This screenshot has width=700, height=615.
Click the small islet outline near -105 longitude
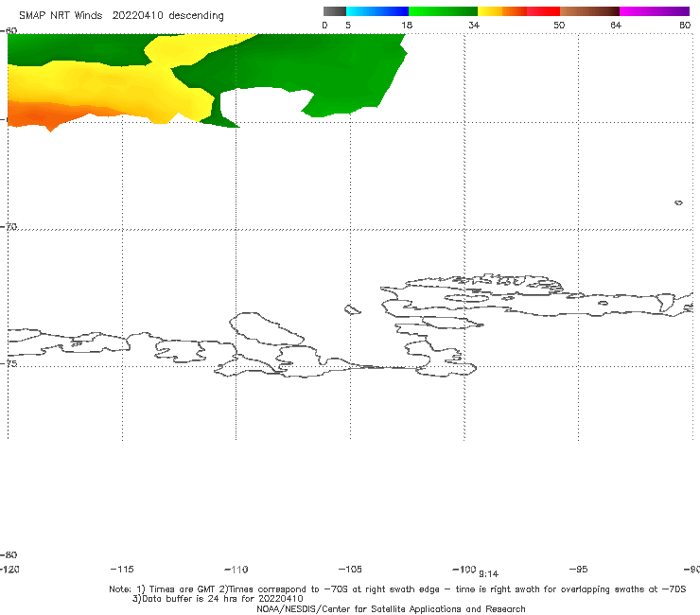[352, 309]
